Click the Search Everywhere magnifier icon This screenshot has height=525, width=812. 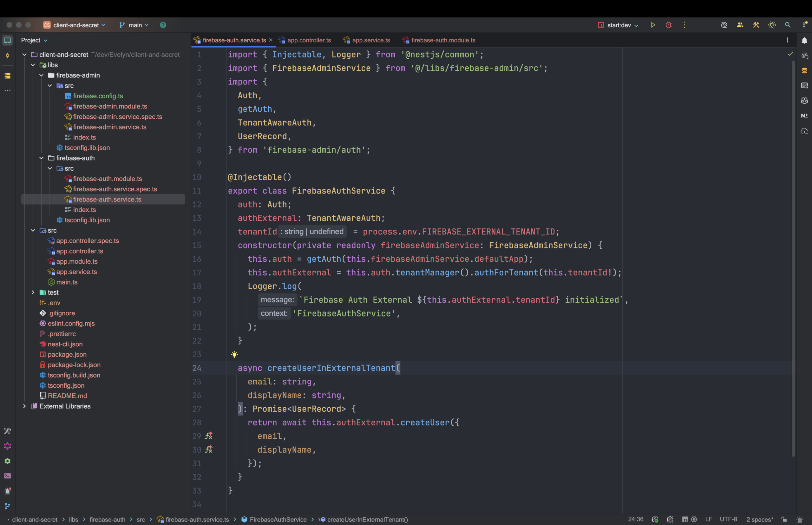tap(788, 25)
